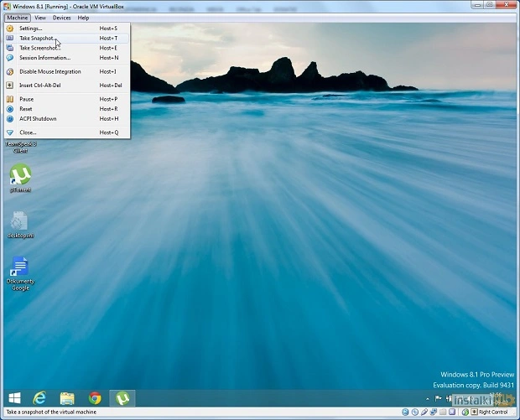The image size is (520, 420).
Task: Open File Explorer from the taskbar
Action: [x=67, y=398]
